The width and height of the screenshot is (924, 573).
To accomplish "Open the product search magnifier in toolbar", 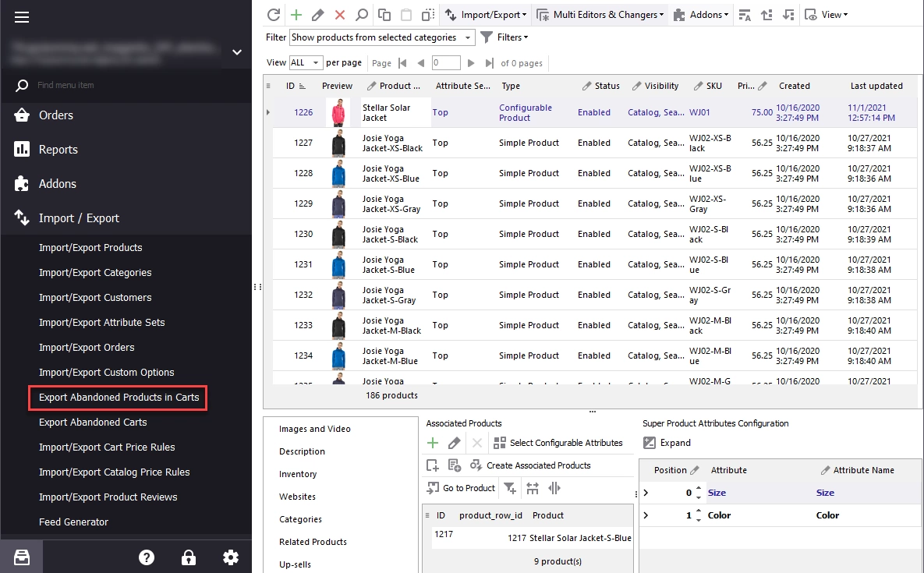I will click(x=362, y=15).
